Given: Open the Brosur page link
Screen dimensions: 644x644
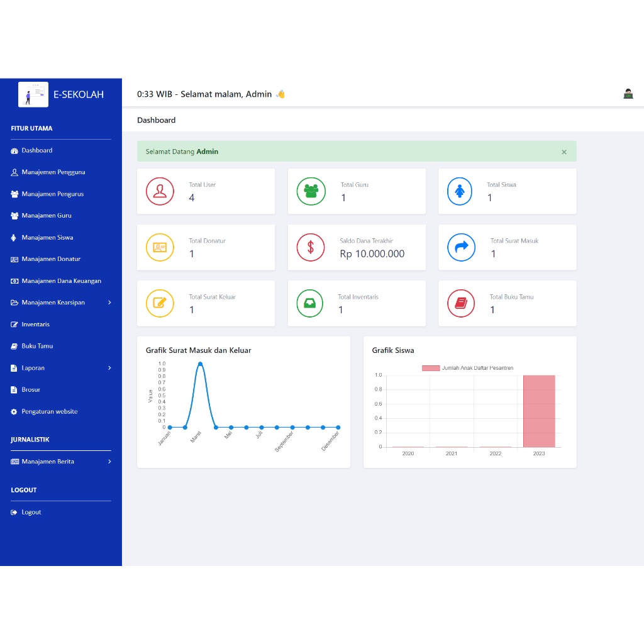Looking at the screenshot, I should [x=31, y=390].
